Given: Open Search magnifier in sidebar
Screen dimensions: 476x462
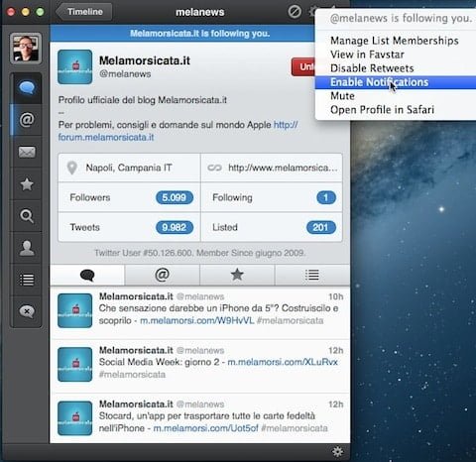Looking at the screenshot, I should [27, 216].
